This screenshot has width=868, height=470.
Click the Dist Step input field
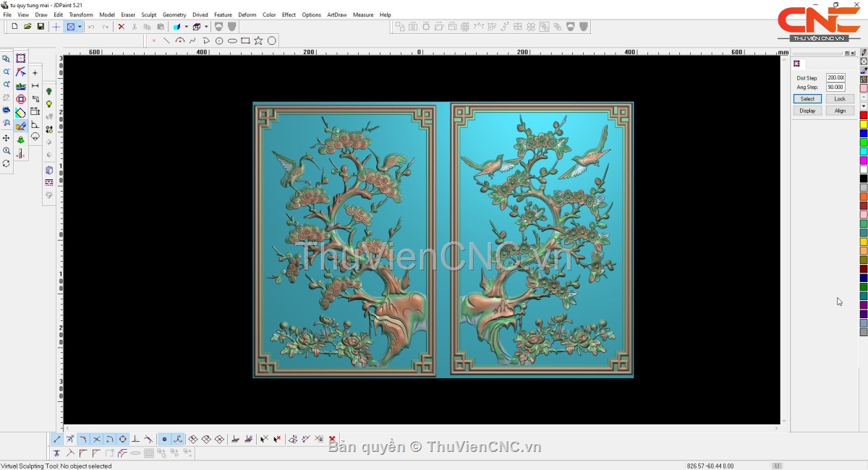[835, 78]
